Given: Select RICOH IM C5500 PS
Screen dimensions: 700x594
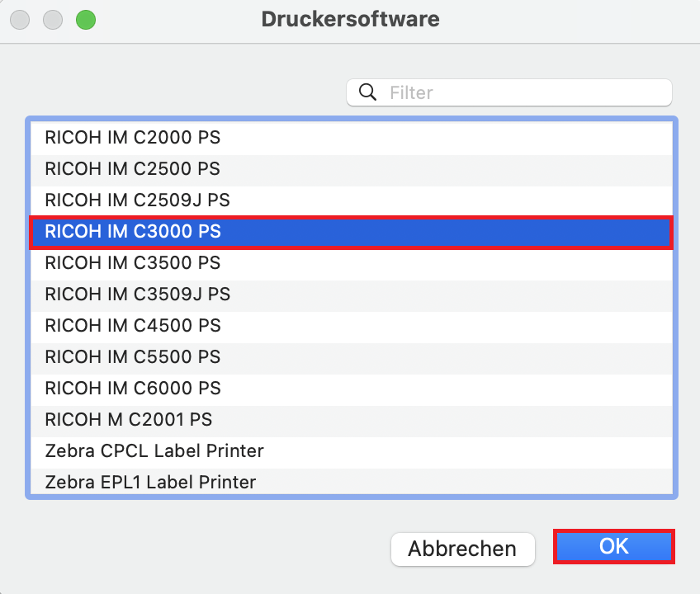Looking at the screenshot, I should [352, 357].
